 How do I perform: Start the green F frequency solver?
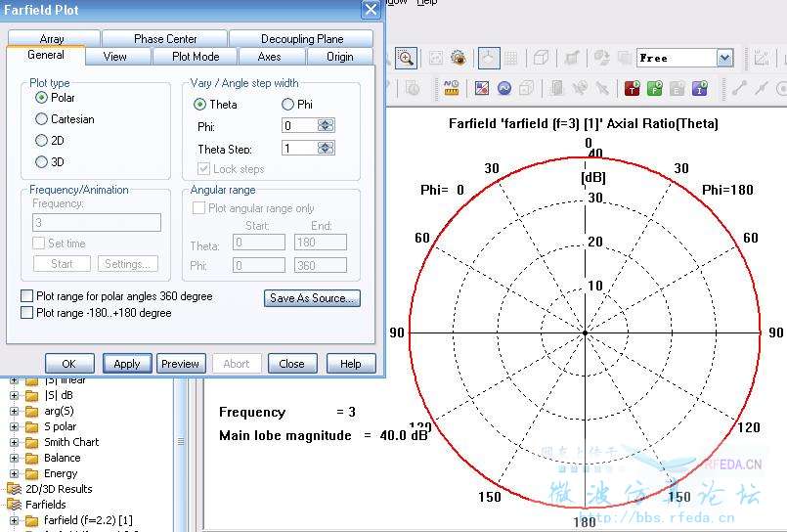pyautogui.click(x=655, y=89)
